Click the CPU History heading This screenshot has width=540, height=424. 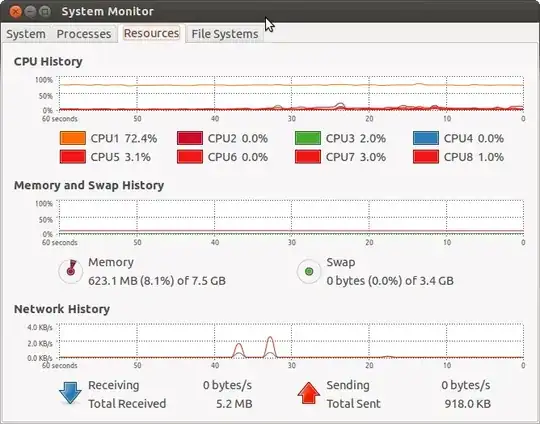tap(48, 62)
